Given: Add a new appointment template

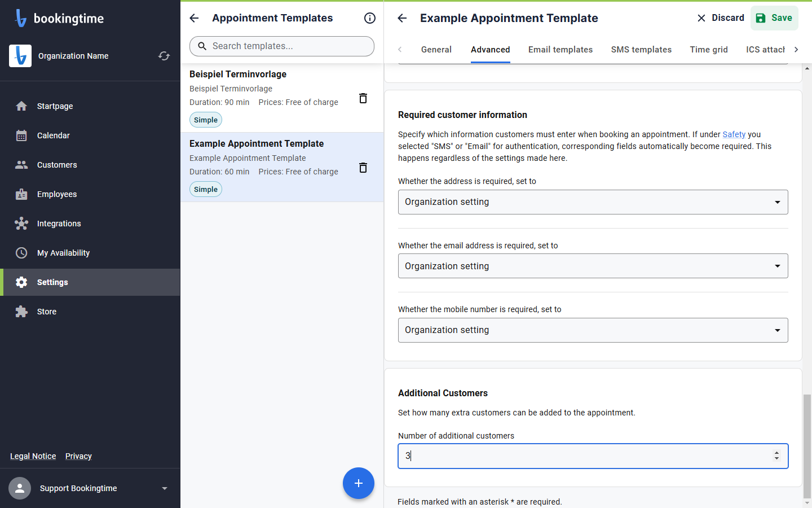Looking at the screenshot, I should (x=359, y=483).
